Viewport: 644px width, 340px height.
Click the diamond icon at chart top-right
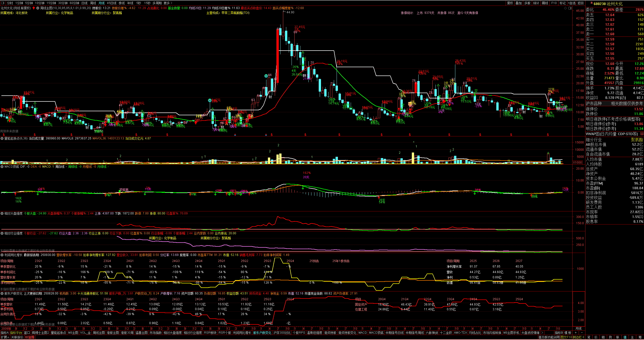(x=565, y=8)
